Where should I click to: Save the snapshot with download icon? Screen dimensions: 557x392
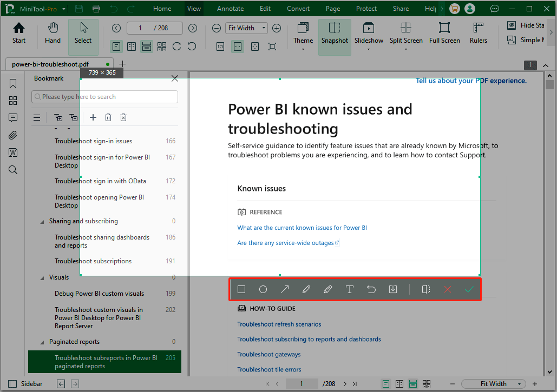tap(393, 289)
